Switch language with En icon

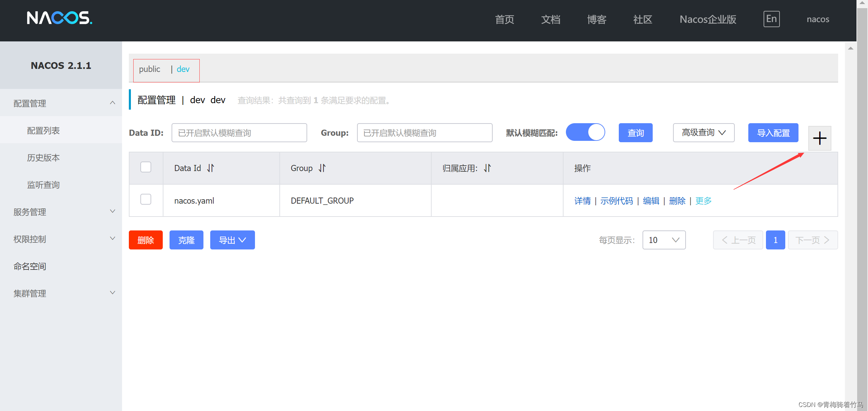(771, 19)
